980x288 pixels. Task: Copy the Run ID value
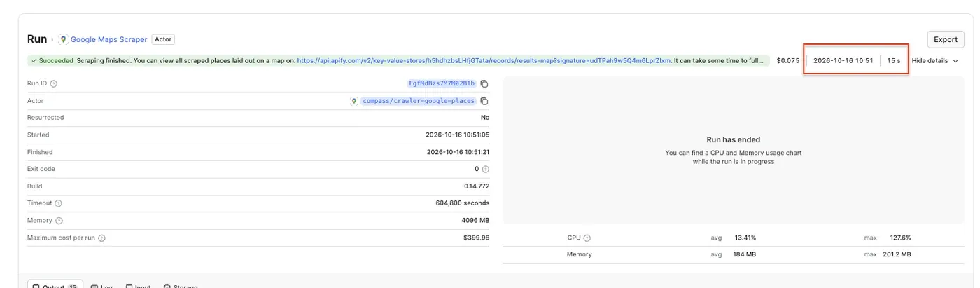coord(484,83)
